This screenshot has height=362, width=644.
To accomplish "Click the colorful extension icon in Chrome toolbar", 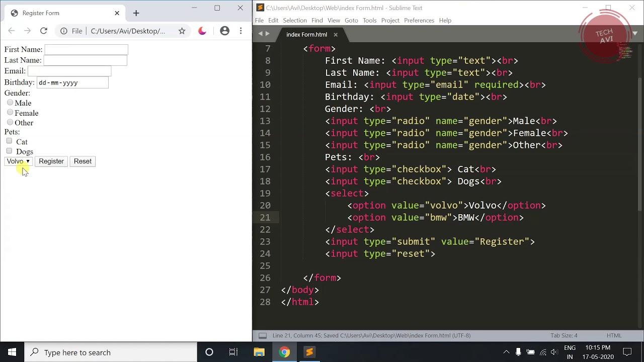I will 202,31.
